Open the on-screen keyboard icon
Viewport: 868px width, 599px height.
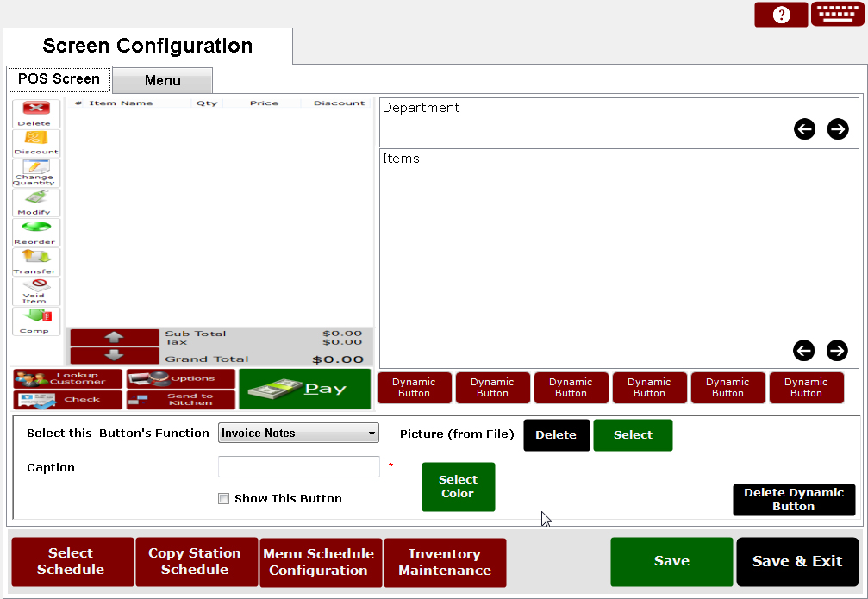click(837, 15)
